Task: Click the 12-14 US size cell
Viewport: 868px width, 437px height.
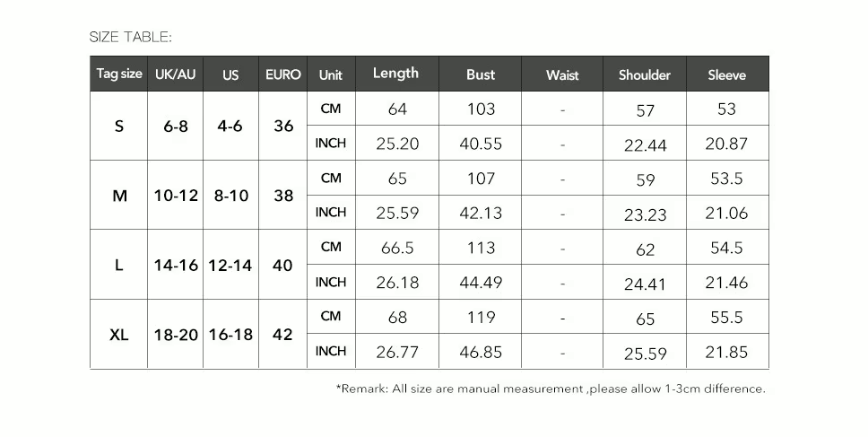Action: pyautogui.click(x=230, y=266)
